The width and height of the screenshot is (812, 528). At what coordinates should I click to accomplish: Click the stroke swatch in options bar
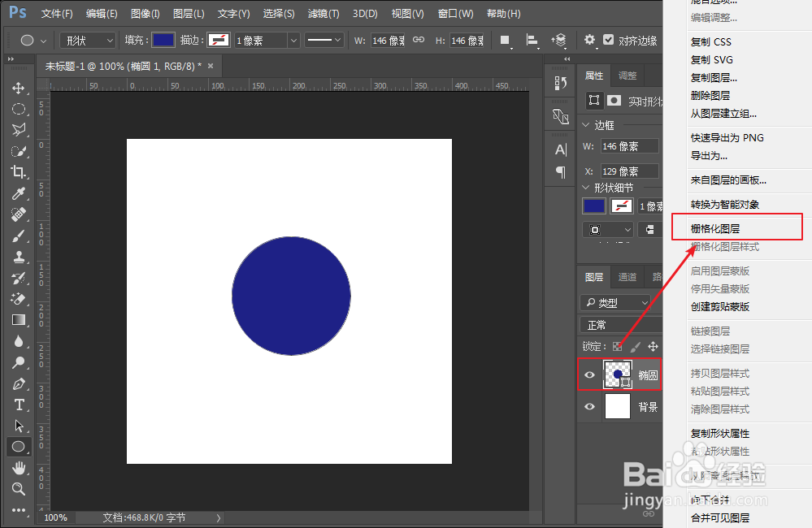coord(218,40)
